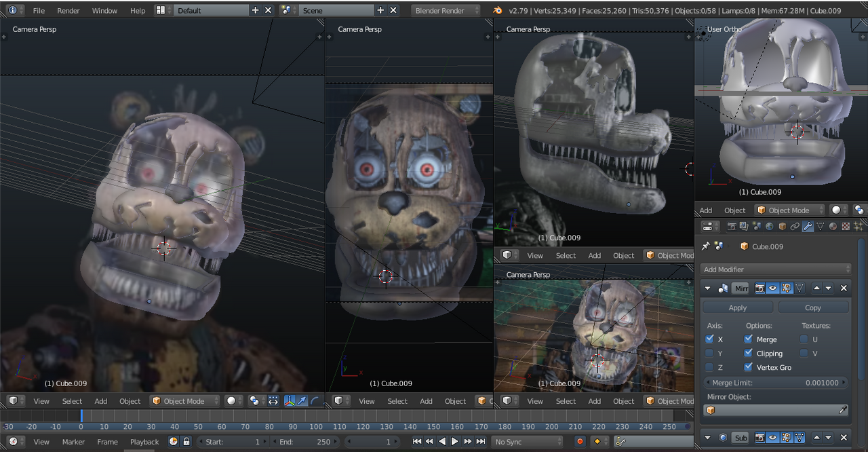The width and height of the screenshot is (868, 452).
Task: Select rotate manipulator arc in left viewport header
Action: coord(315,401)
